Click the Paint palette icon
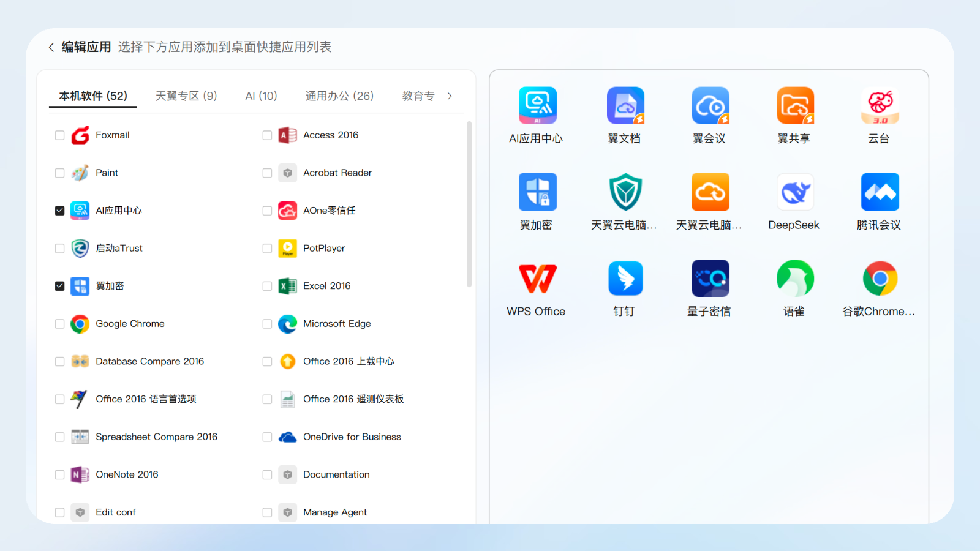This screenshot has width=980, height=551. pos(80,173)
